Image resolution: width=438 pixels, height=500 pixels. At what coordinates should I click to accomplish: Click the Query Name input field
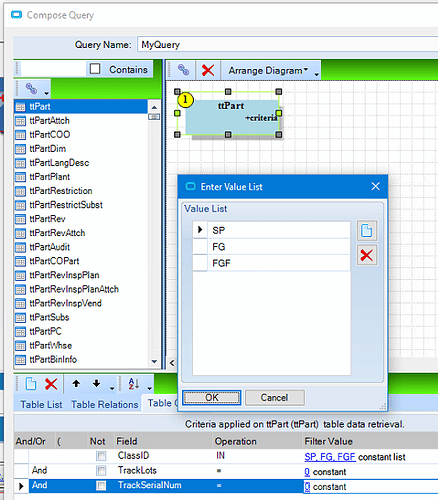(x=287, y=45)
